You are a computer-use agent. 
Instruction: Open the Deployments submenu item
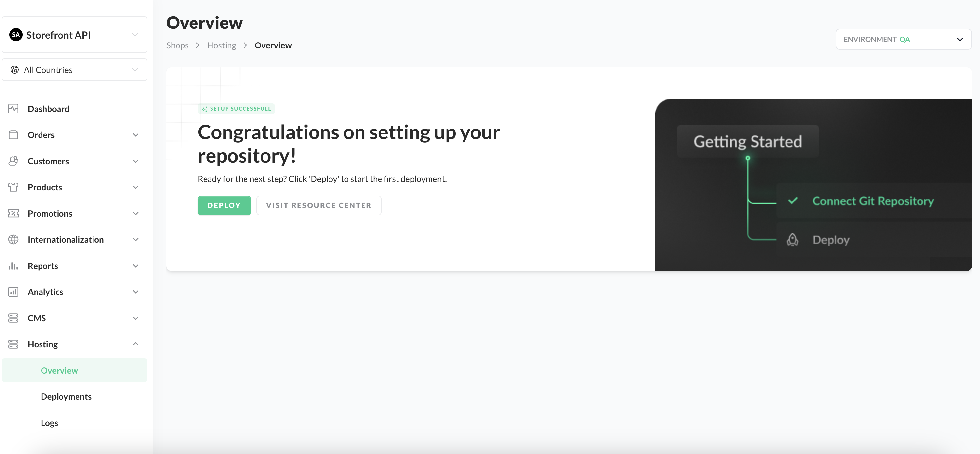(x=66, y=396)
